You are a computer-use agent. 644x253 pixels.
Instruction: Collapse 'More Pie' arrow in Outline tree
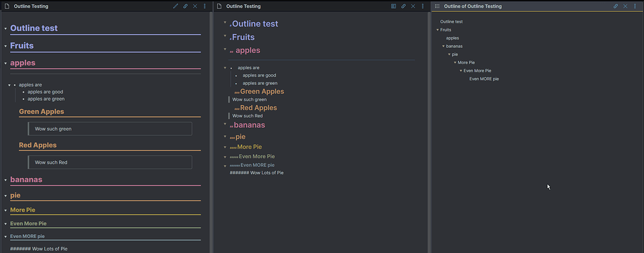[x=455, y=63]
